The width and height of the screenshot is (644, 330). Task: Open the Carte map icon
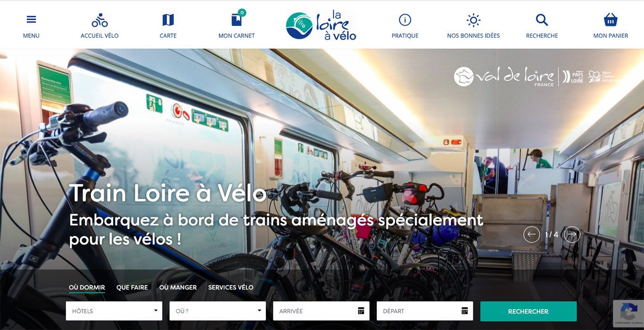168,20
